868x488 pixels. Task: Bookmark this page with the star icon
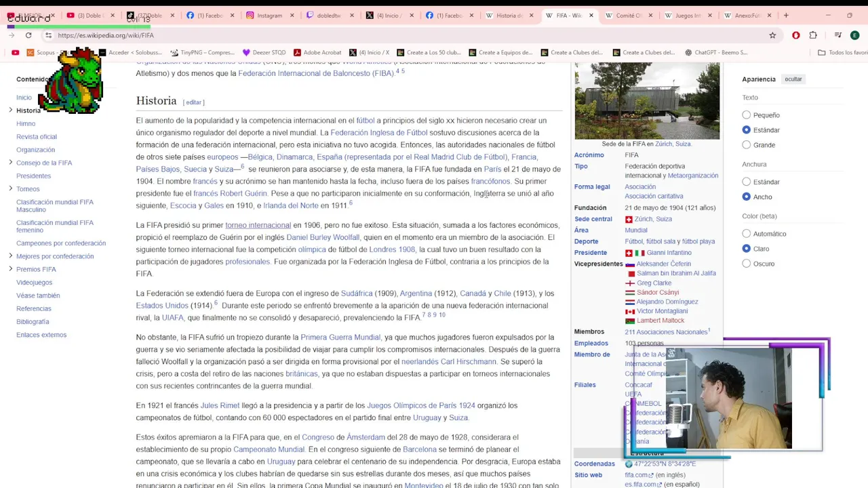772,35
